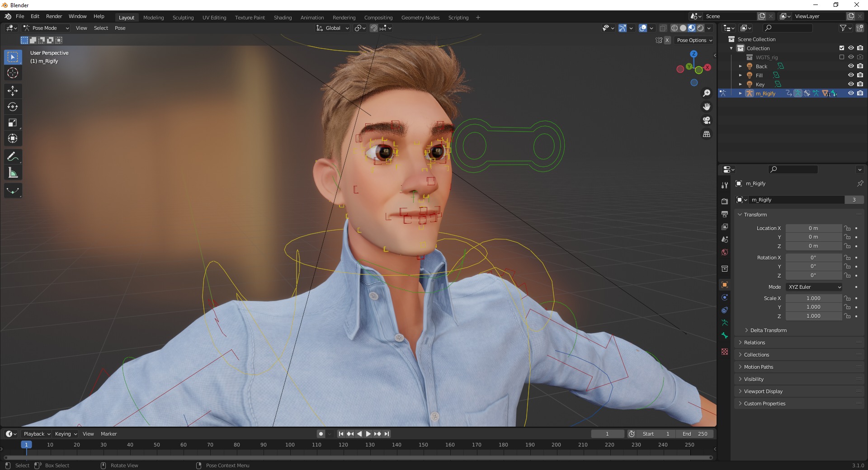
Task: Activate the 3D Cursor tool
Action: coord(13,73)
